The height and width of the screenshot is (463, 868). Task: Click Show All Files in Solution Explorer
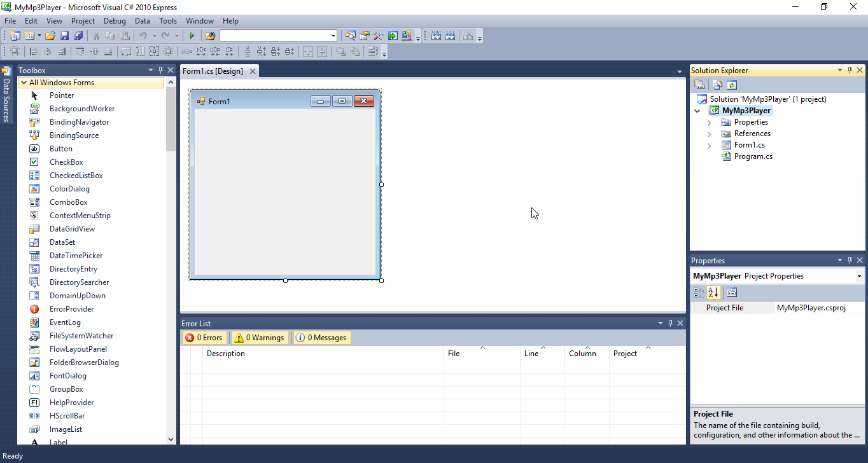718,85
